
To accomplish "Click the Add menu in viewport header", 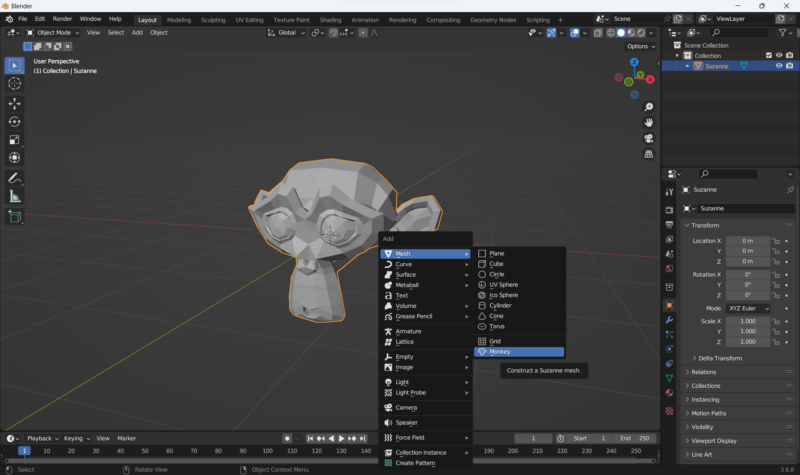I will tap(137, 33).
